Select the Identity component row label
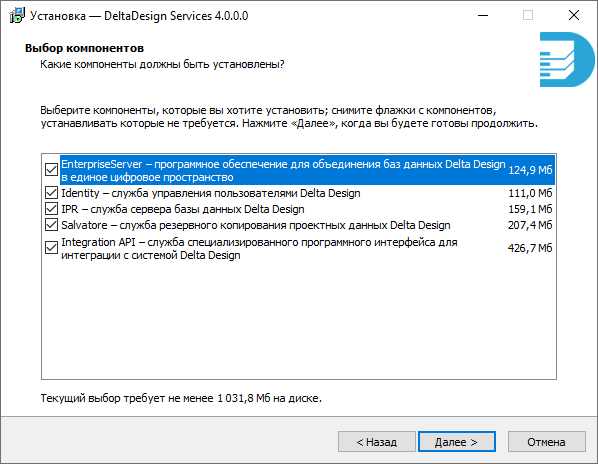The width and height of the screenshot is (598, 464). coord(211,193)
